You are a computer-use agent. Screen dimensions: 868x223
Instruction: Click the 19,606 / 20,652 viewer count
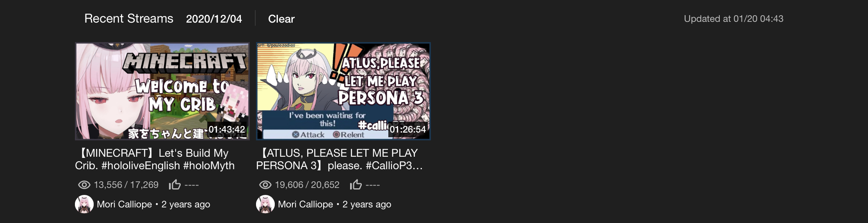click(307, 185)
